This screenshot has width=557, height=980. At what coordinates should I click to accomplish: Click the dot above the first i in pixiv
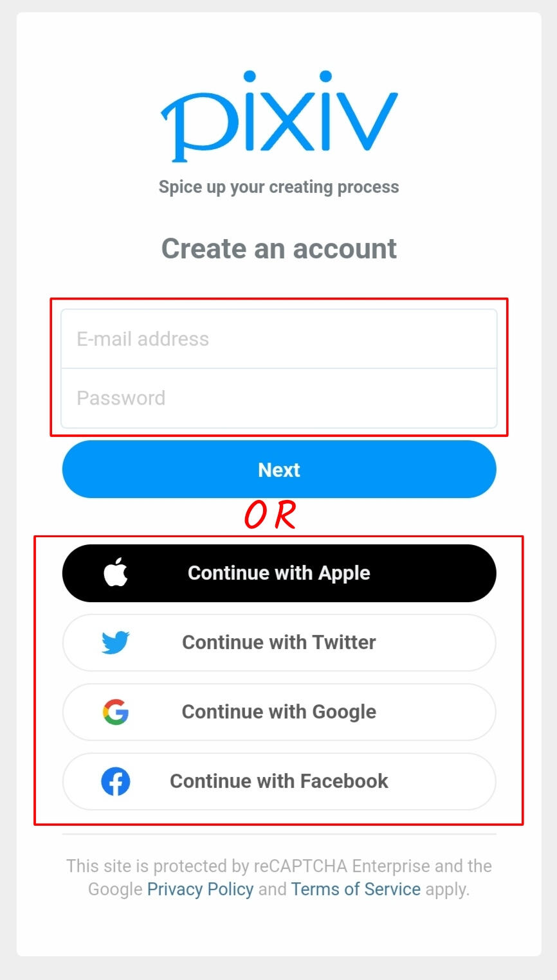click(x=250, y=76)
